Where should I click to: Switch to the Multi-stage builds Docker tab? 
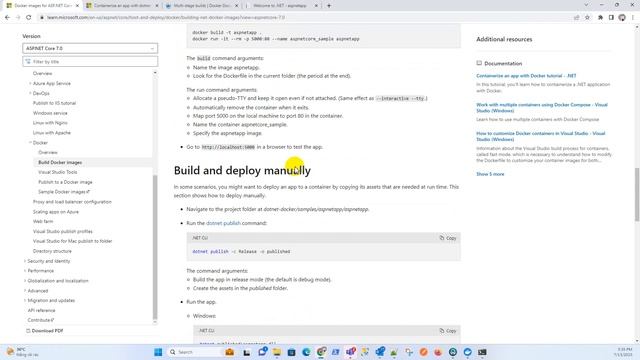pyautogui.click(x=201, y=6)
